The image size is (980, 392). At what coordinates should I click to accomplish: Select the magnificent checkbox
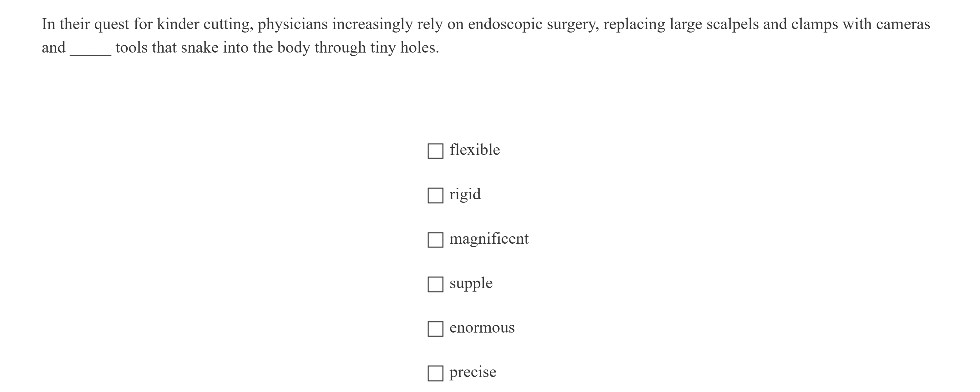point(435,240)
